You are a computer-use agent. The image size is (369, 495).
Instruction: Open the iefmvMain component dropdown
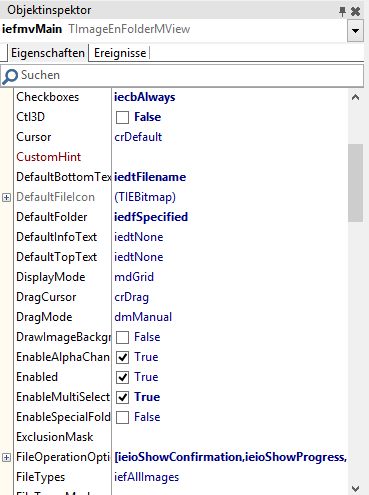click(355, 31)
